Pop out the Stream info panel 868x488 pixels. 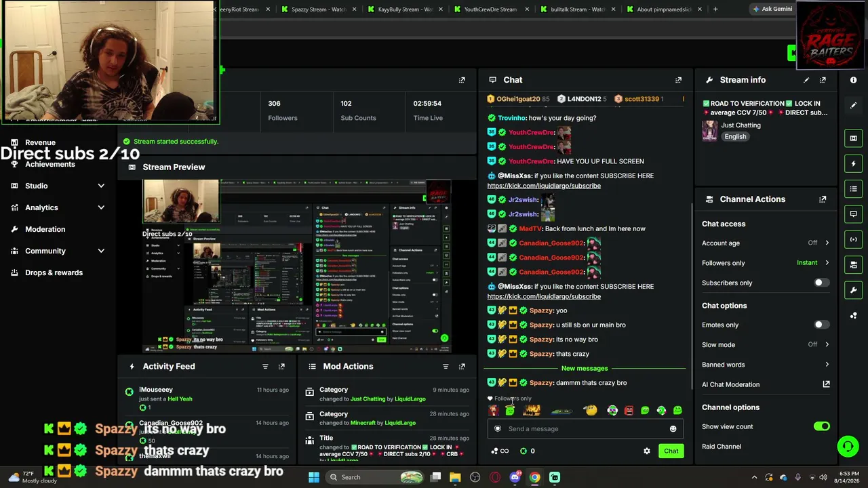tap(823, 80)
